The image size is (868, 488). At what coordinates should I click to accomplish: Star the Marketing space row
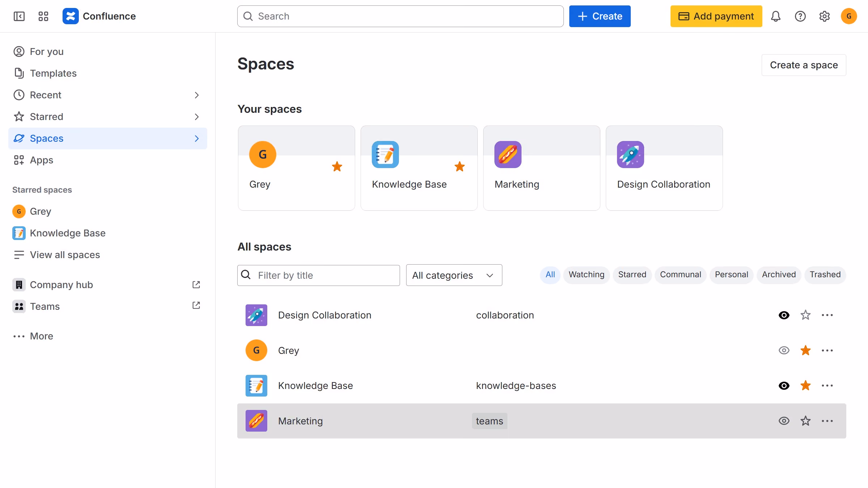click(805, 421)
